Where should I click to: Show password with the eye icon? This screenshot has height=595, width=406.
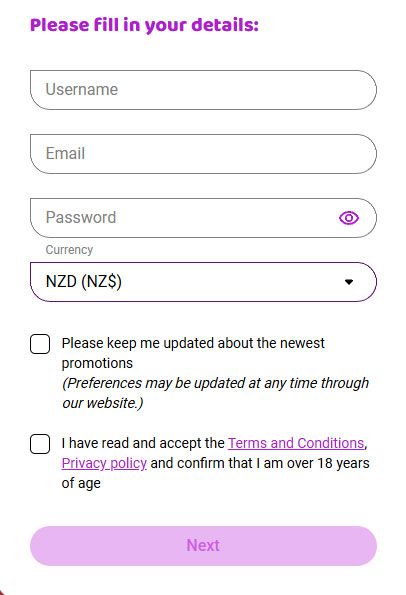(x=349, y=218)
